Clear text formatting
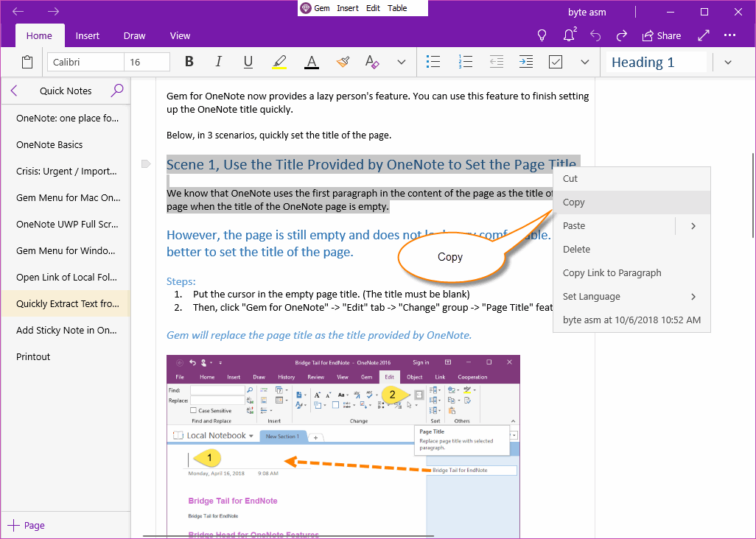 [x=371, y=62]
